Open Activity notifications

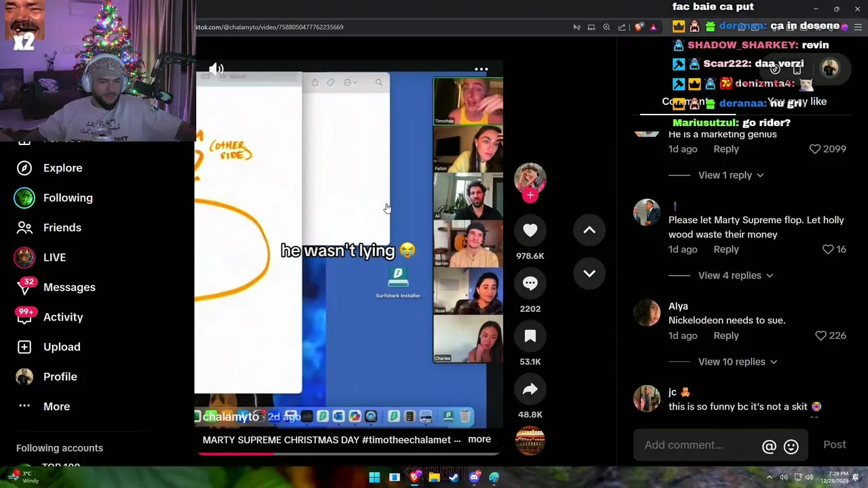click(63, 317)
